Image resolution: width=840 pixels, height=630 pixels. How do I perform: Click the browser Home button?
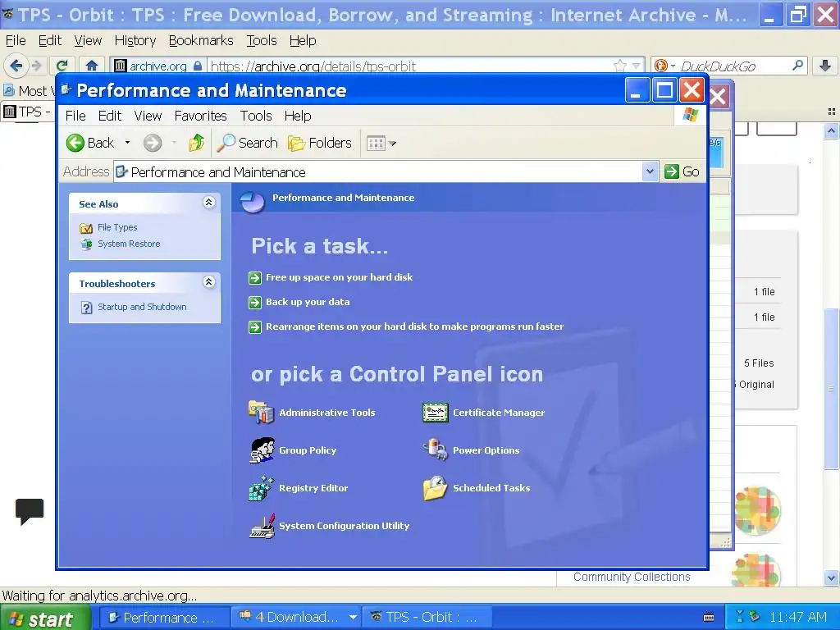pyautogui.click(x=92, y=66)
